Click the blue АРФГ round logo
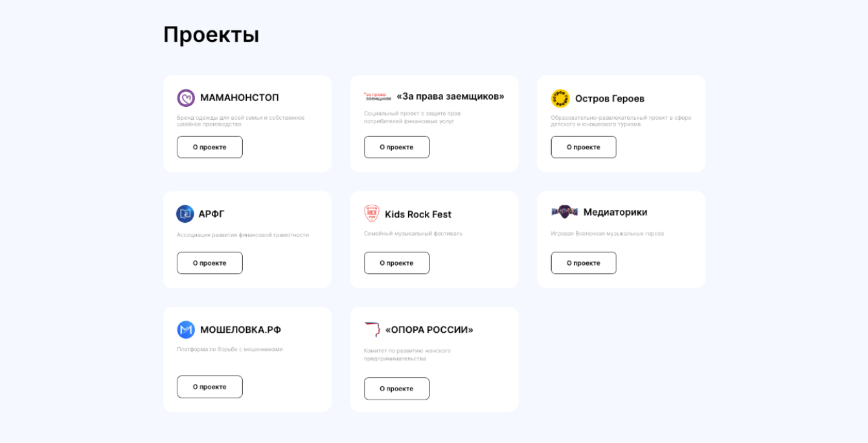 point(185,214)
